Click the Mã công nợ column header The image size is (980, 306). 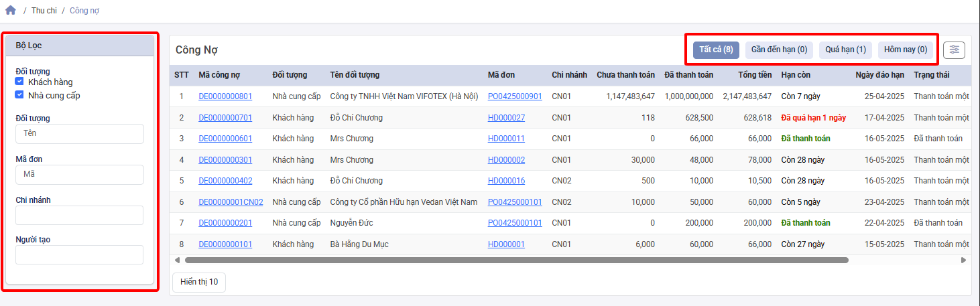point(219,75)
